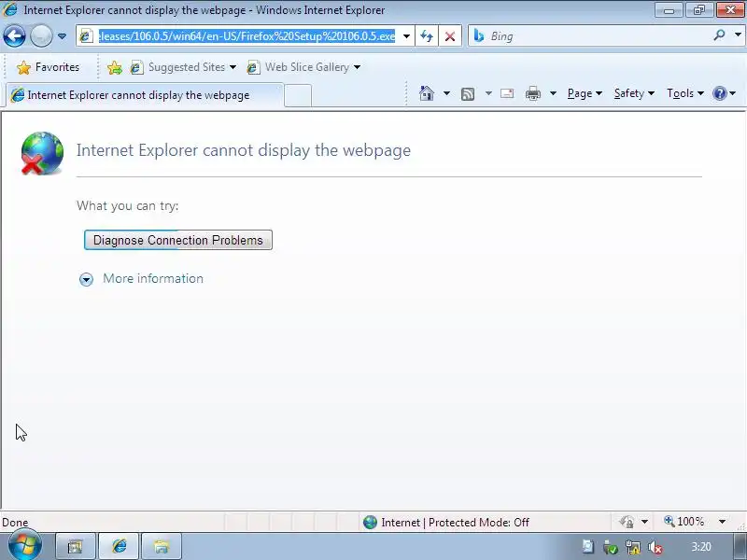Open the Safety menu
Image resolution: width=747 pixels, height=560 pixels.
(x=634, y=93)
